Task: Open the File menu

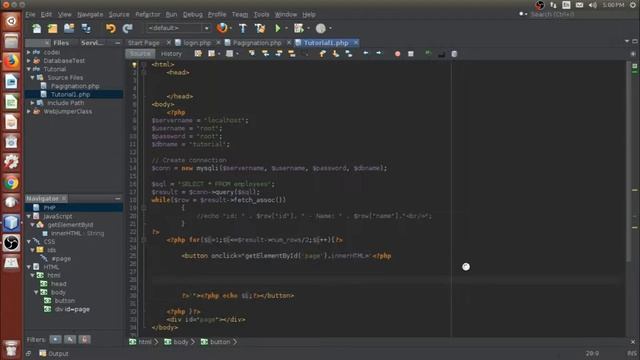Action: 31,14
